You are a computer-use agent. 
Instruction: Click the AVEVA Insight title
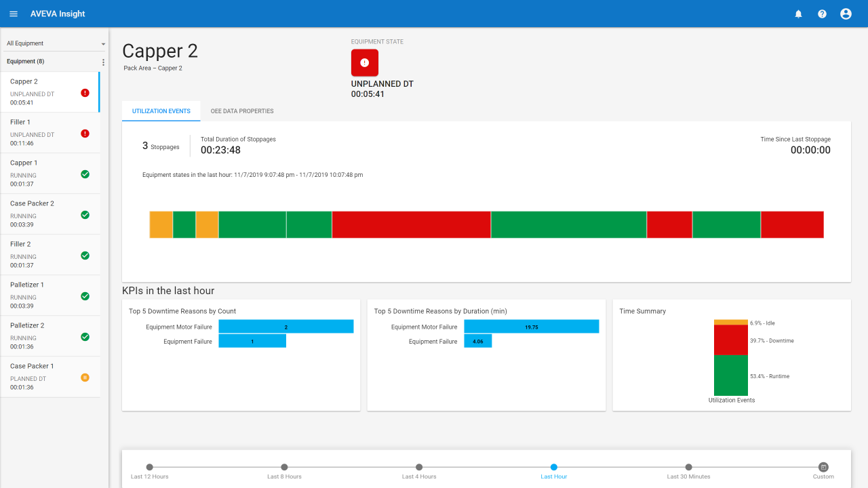pos(58,14)
